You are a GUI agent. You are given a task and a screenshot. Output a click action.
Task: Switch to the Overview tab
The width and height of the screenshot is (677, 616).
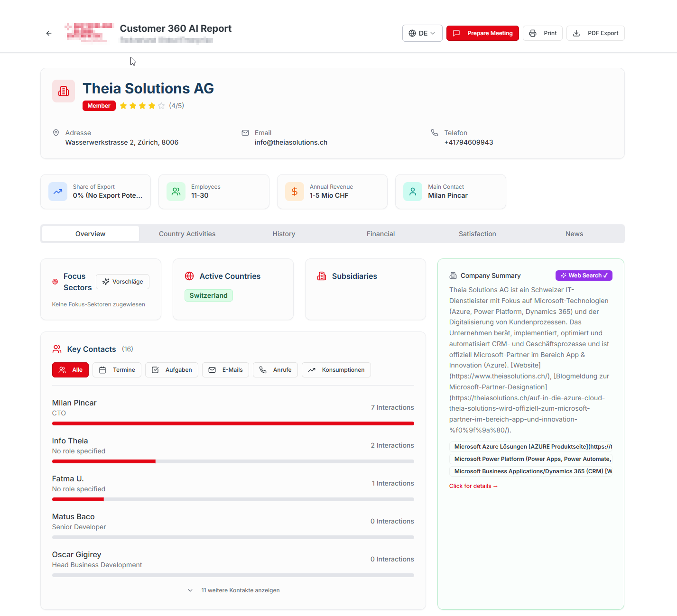tap(90, 234)
